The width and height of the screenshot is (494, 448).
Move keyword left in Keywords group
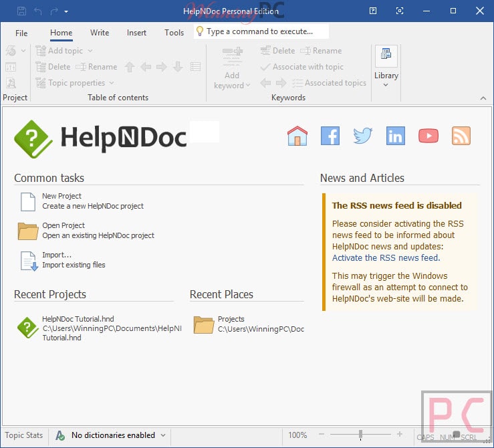[265, 83]
